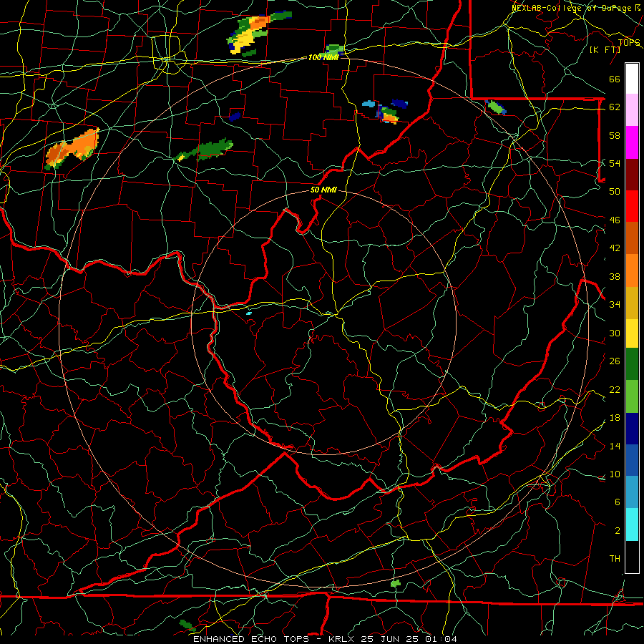Click the dark green legend swatch

(632, 364)
